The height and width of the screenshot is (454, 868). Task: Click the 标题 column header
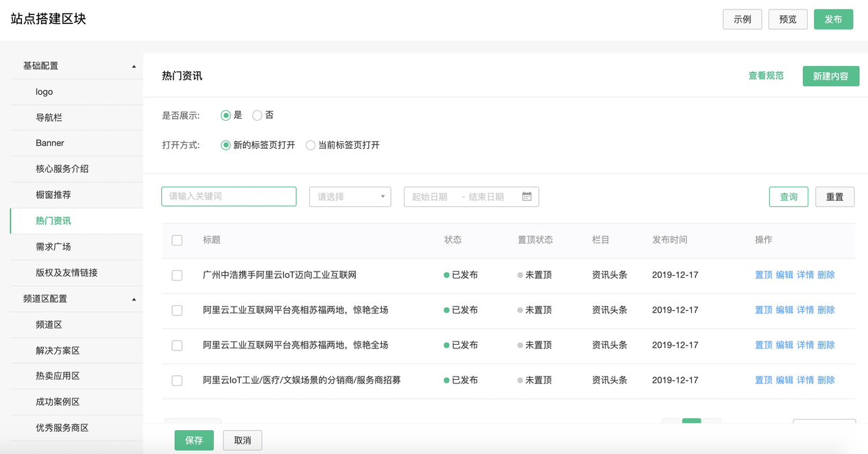212,240
